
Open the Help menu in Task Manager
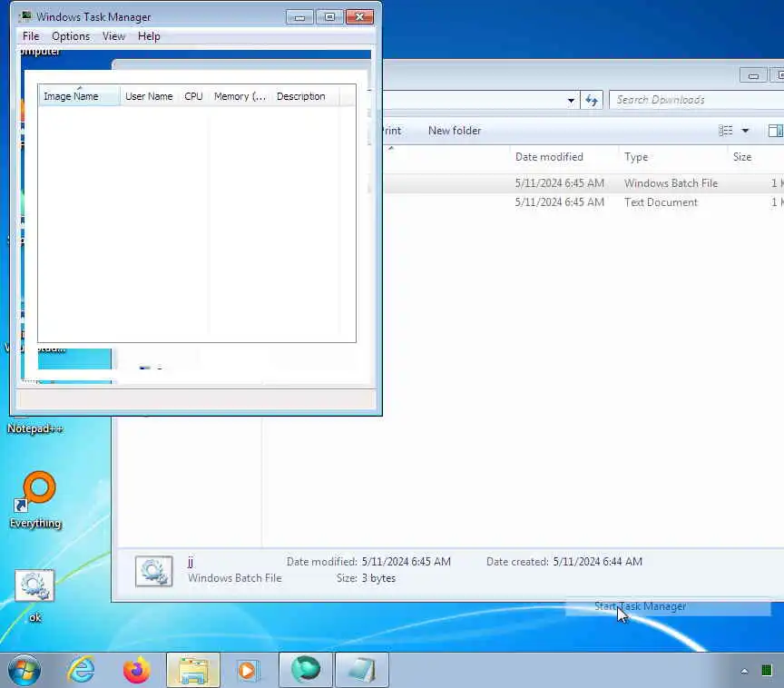tap(149, 36)
